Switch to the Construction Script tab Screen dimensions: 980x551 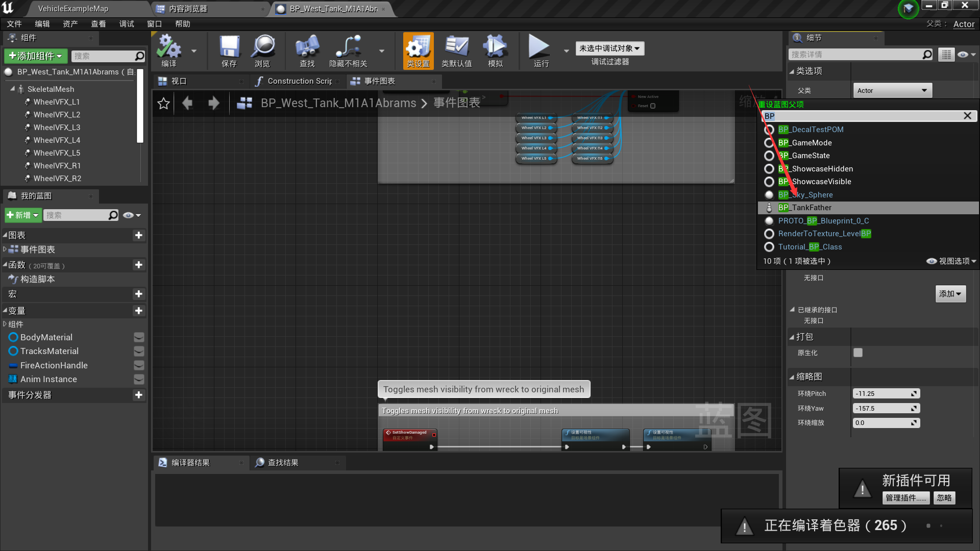coord(298,81)
